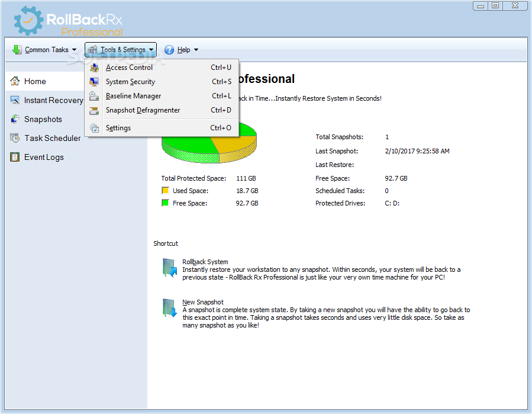
Task: Click the Rollback System shortcut icon
Action: click(170, 268)
